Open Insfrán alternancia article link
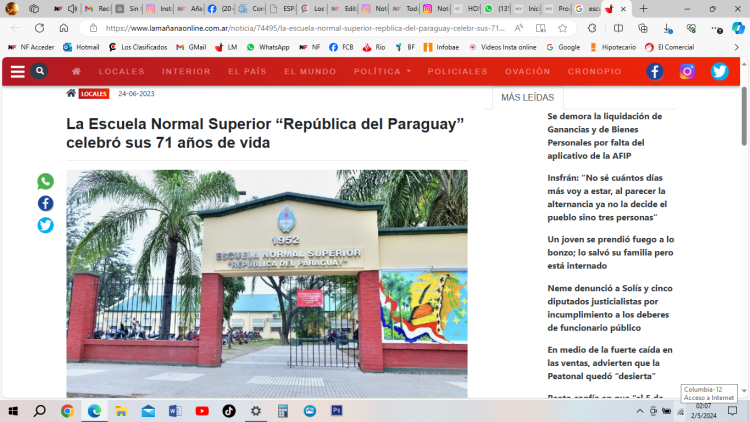 tap(607, 198)
